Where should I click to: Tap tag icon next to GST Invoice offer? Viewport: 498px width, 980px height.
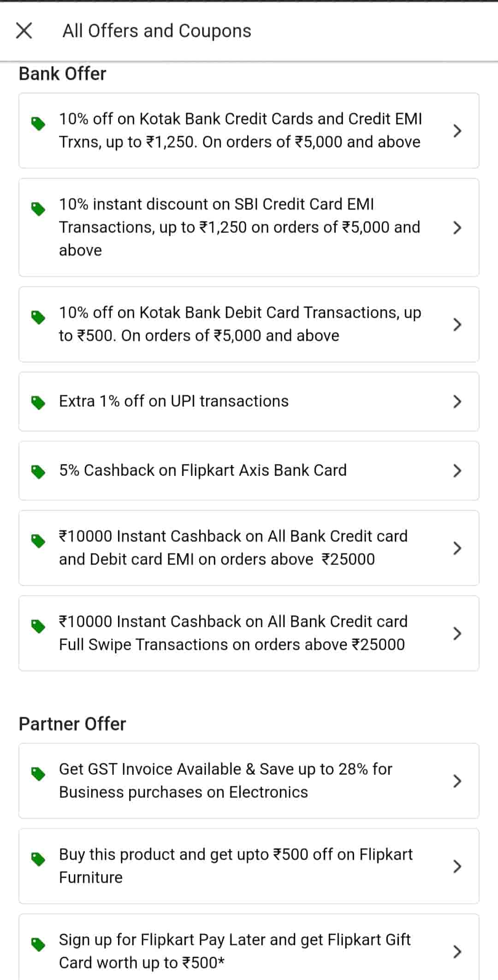[38, 773]
